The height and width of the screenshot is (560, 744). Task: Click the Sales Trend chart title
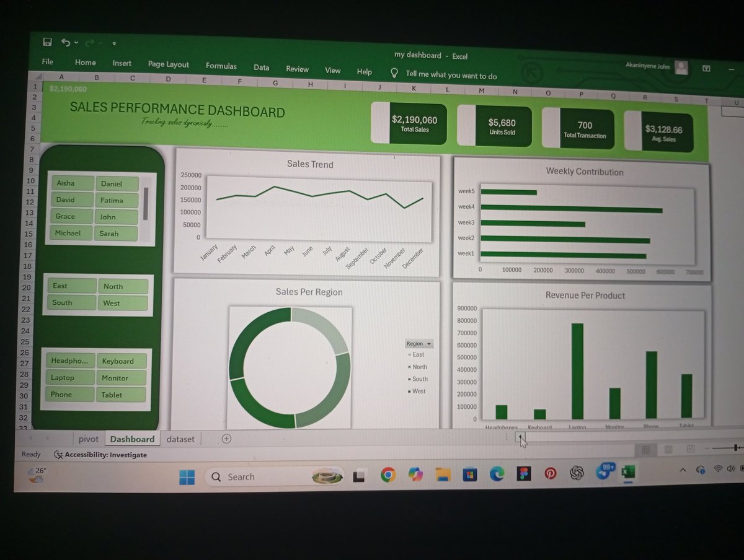[310, 165]
